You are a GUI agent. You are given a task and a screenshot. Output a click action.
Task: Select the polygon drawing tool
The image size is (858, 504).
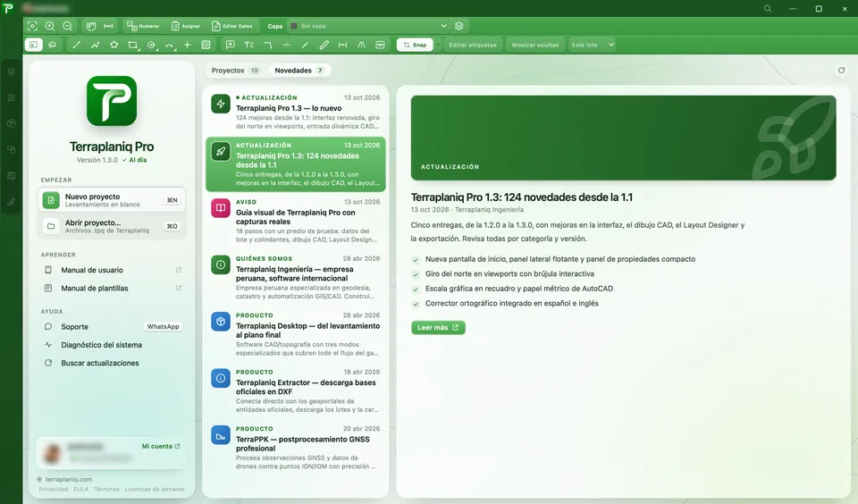pyautogui.click(x=114, y=45)
